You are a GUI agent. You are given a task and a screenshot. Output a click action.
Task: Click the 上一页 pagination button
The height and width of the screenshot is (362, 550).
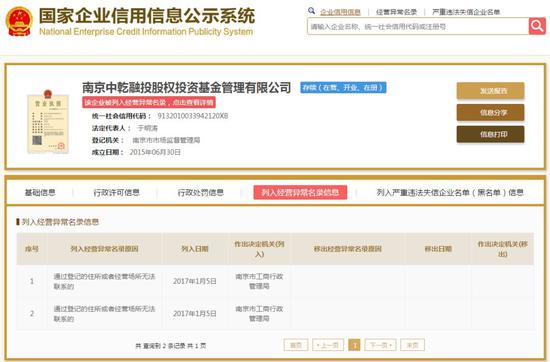(x=328, y=345)
